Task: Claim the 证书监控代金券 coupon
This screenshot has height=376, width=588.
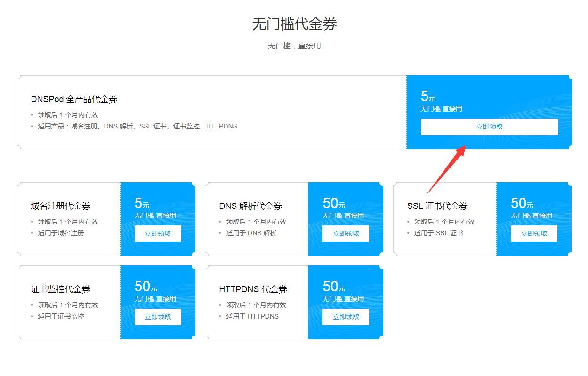Action: [158, 317]
